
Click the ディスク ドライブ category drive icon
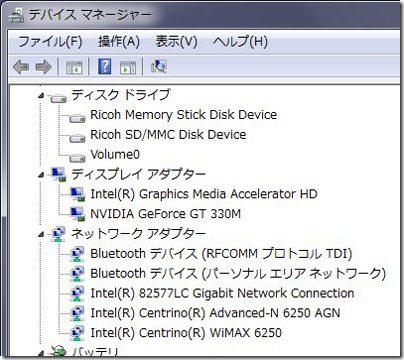click(x=58, y=98)
